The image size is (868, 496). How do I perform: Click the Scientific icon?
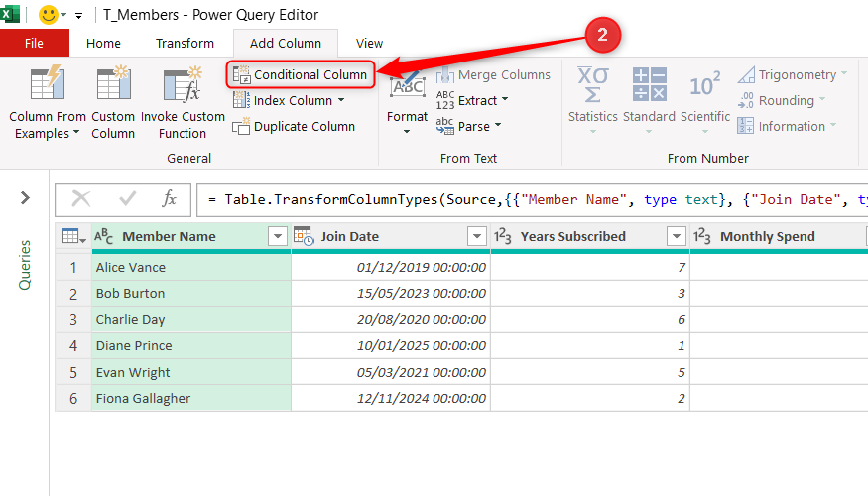tap(704, 84)
